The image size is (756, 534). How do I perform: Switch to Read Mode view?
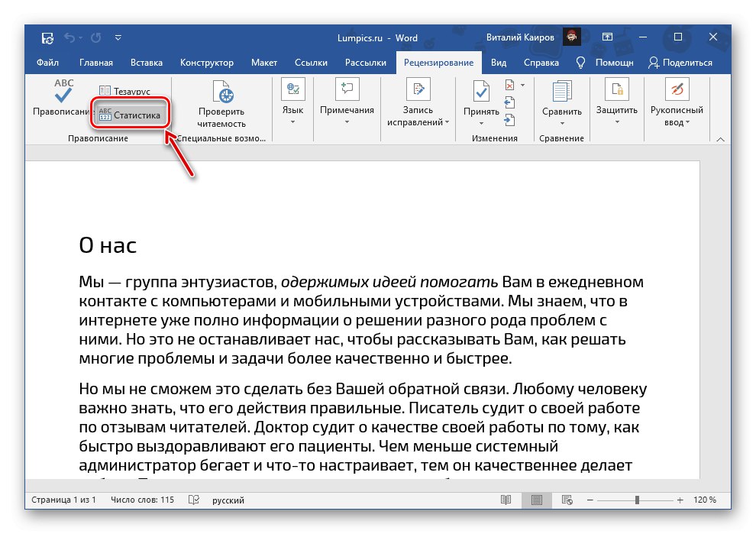[x=506, y=500]
